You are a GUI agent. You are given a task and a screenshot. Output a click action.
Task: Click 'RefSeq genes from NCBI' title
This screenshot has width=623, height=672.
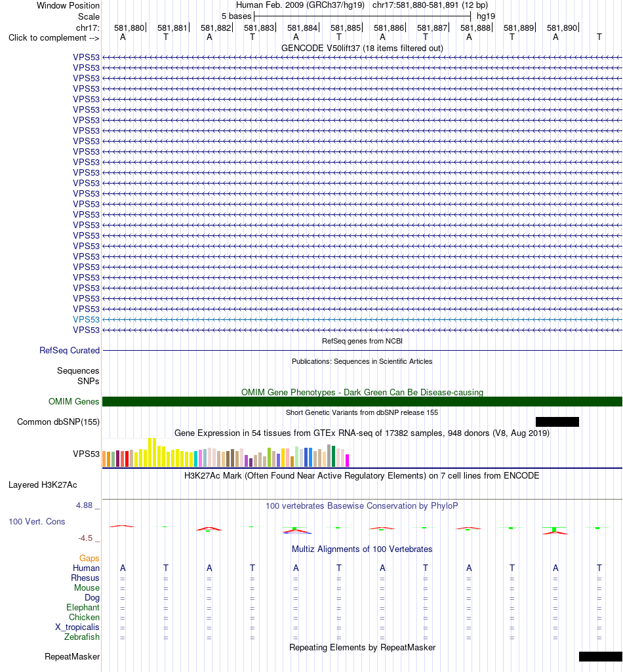(362, 341)
